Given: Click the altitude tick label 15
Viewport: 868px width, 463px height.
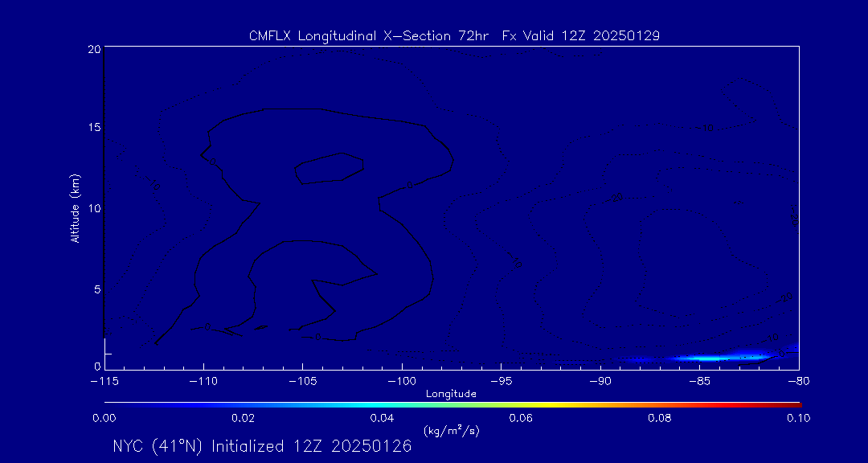Looking at the screenshot, I should click(x=93, y=127).
